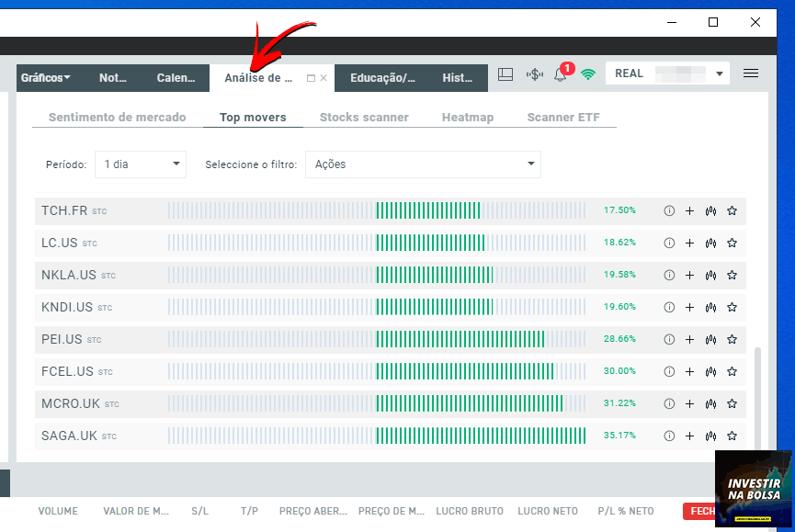
Task: Open the chart for FCEL.US
Action: 710,371
